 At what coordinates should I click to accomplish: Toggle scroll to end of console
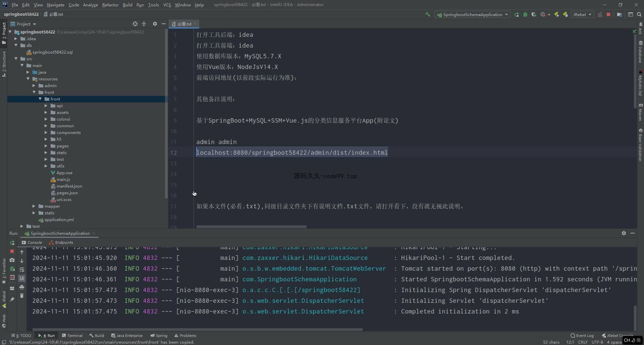pyautogui.click(x=22, y=278)
